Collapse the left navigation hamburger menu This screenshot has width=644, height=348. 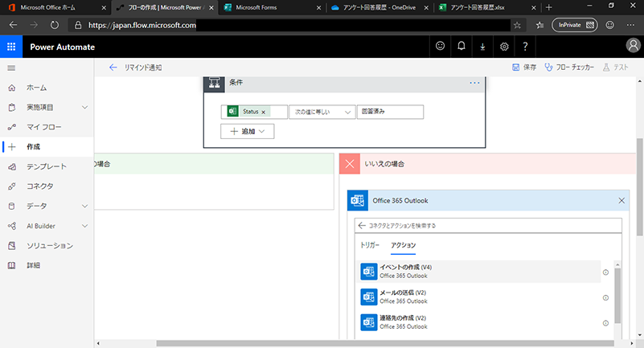[11, 68]
